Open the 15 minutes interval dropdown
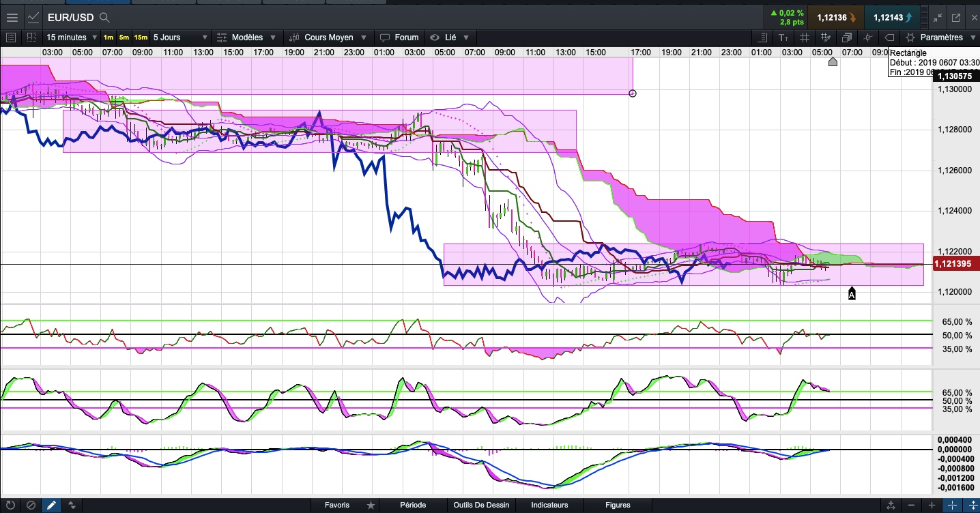This screenshot has width=980, height=513. tap(71, 38)
